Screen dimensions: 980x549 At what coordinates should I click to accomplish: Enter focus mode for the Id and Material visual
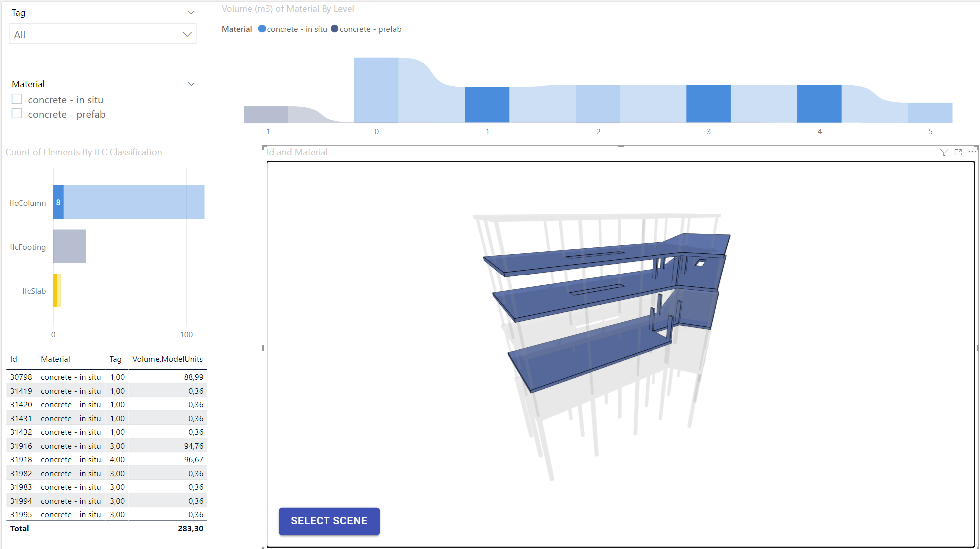pyautogui.click(x=958, y=152)
